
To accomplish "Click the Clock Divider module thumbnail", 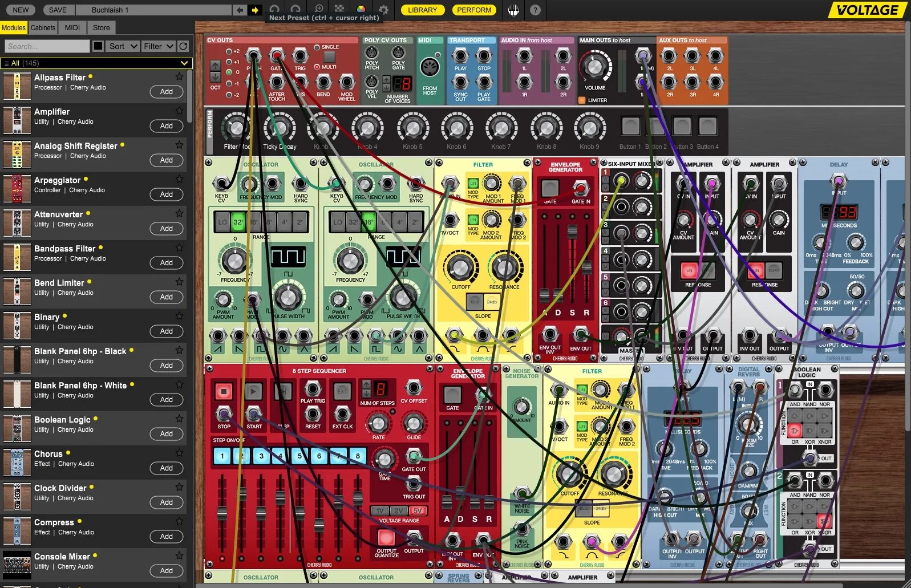I will coord(17,497).
